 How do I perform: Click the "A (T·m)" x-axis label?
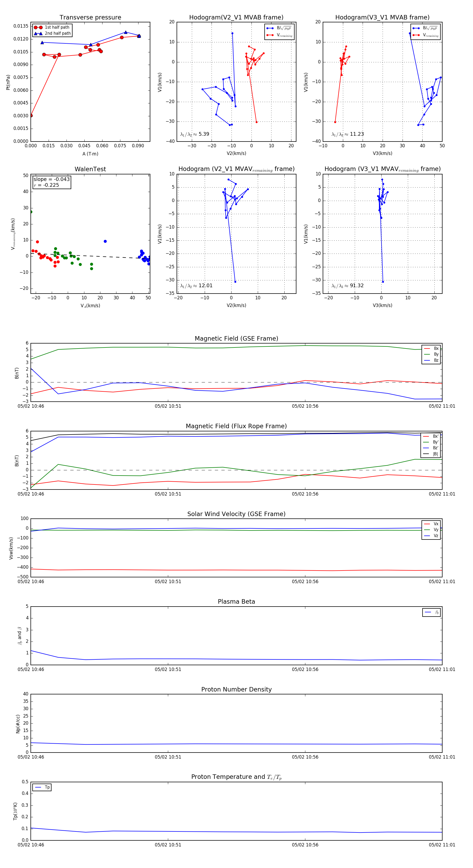pos(90,154)
